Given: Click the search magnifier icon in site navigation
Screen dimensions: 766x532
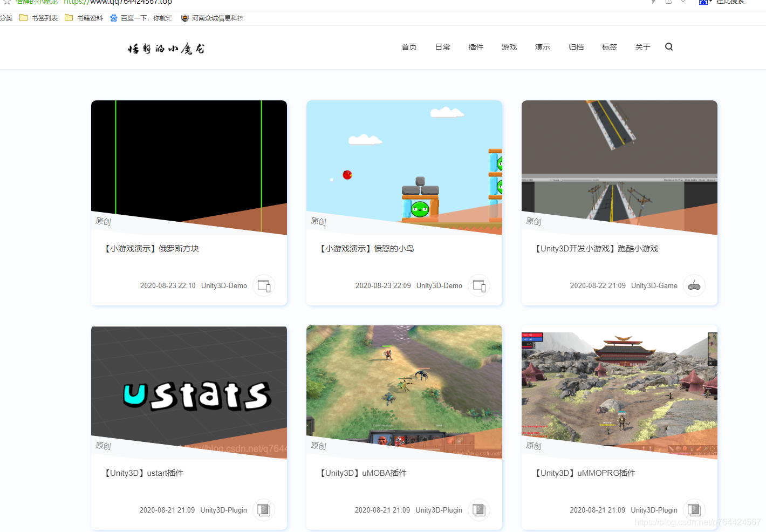Looking at the screenshot, I should (x=669, y=47).
